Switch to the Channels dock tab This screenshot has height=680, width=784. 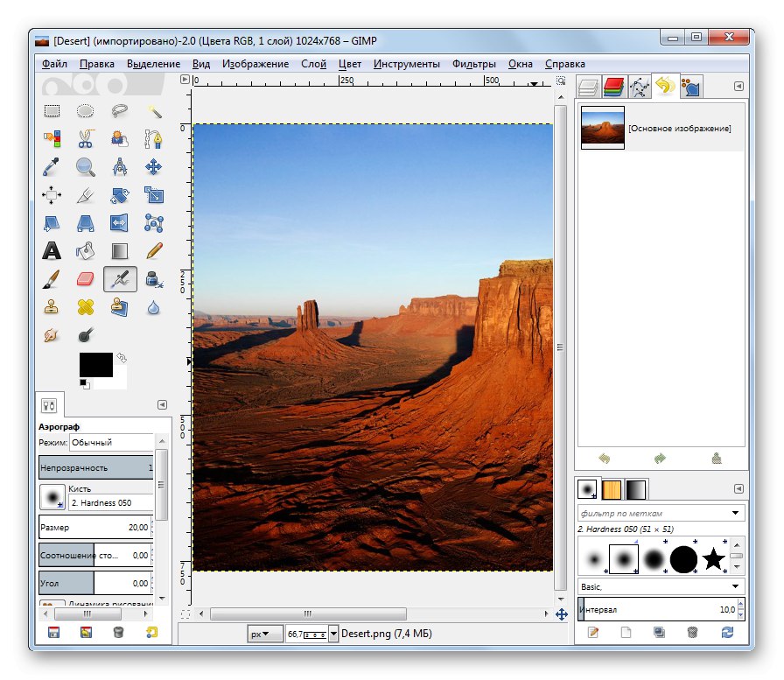[613, 87]
